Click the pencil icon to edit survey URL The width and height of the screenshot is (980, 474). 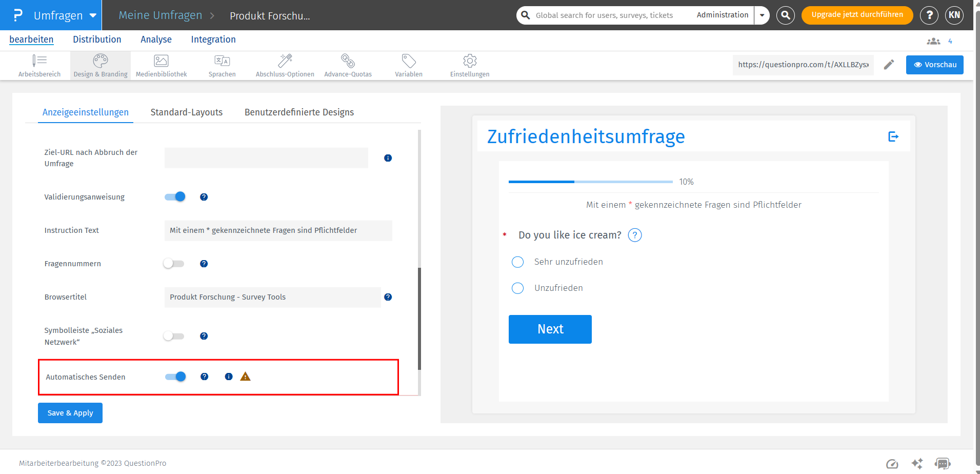(889, 65)
